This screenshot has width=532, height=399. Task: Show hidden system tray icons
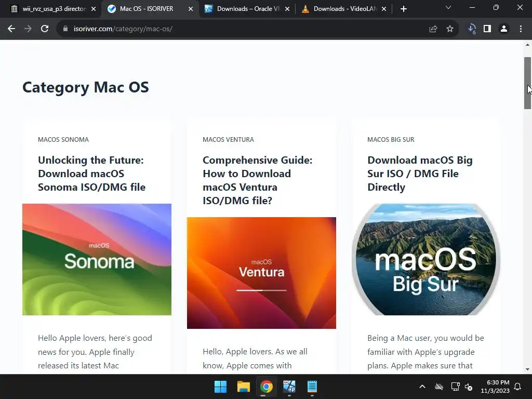[422, 387]
